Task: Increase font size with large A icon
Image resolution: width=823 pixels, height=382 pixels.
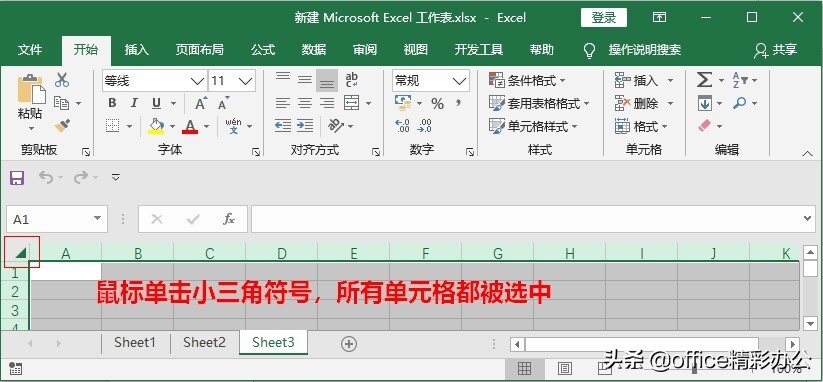Action: point(201,103)
